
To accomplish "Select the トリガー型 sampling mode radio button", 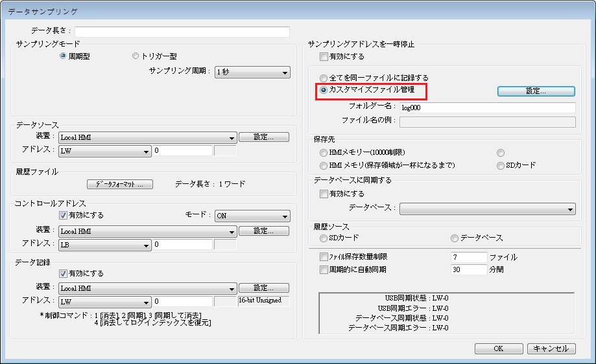I will [x=136, y=56].
